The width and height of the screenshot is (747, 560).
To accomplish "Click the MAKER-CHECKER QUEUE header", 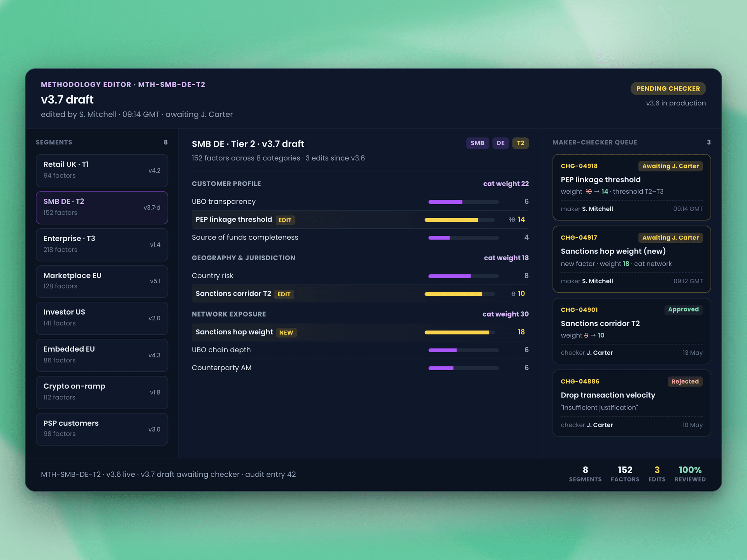I will [595, 142].
